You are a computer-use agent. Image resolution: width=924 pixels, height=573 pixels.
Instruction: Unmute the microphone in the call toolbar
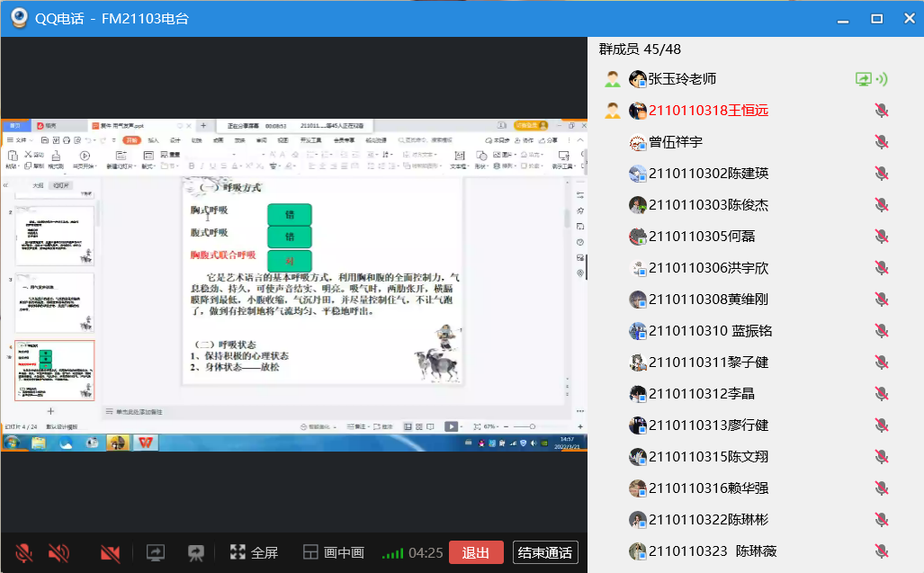(x=24, y=552)
